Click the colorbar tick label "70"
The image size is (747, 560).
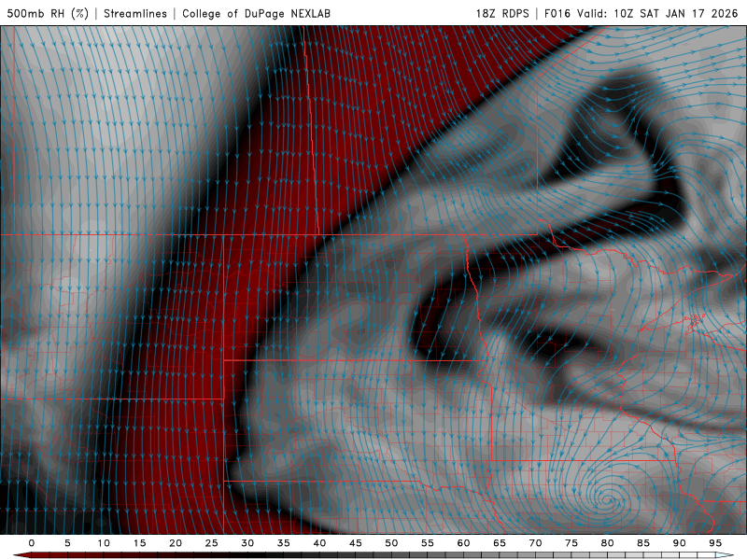(x=535, y=543)
